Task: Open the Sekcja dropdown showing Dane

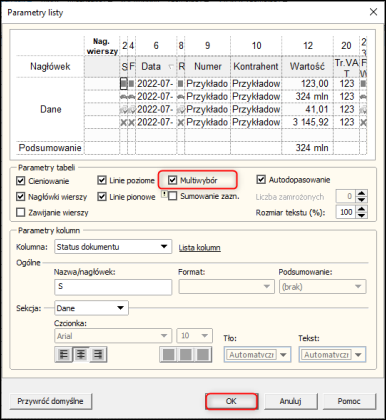Action: coord(91,308)
